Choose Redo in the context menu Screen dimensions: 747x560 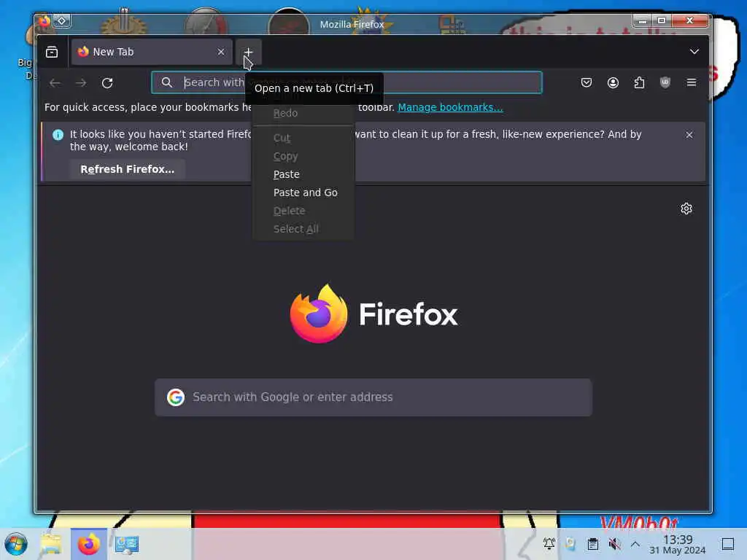click(x=303, y=113)
